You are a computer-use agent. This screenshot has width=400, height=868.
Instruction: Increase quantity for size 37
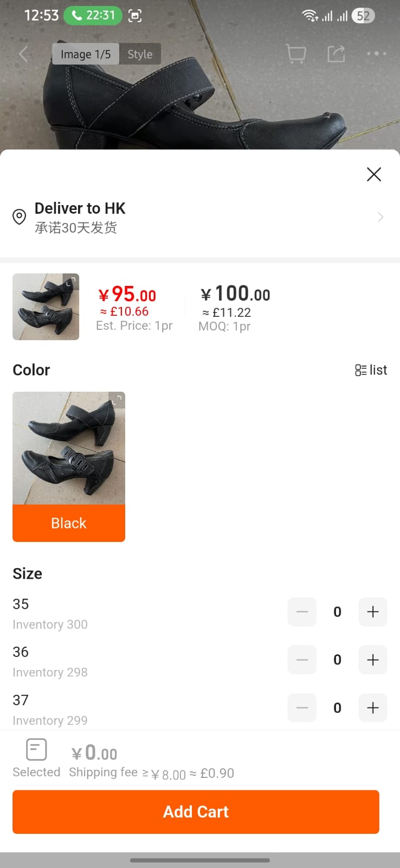click(373, 707)
